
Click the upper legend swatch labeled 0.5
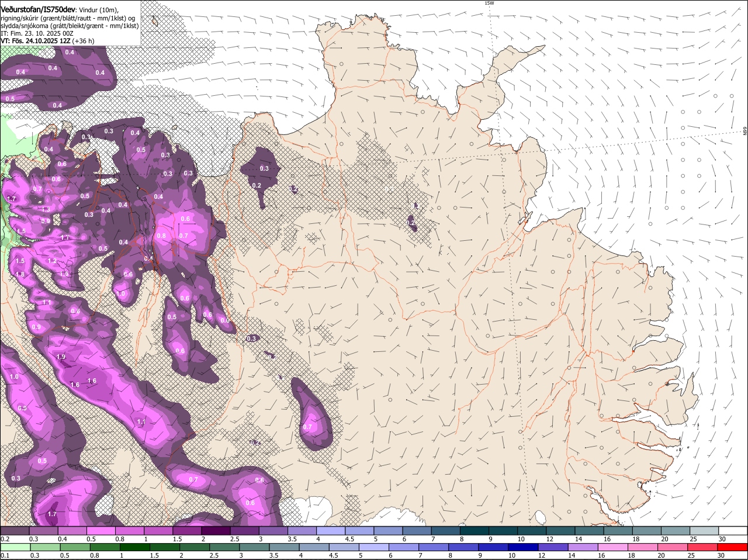[101, 530]
